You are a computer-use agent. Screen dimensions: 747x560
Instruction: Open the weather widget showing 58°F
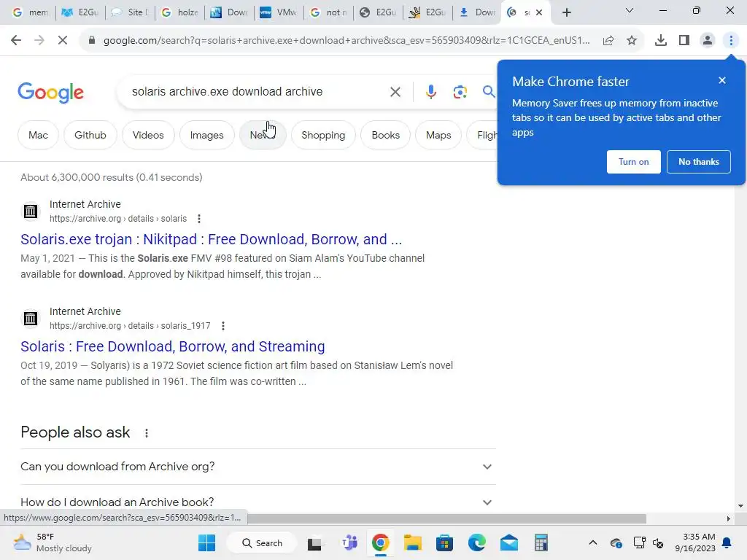point(53,542)
